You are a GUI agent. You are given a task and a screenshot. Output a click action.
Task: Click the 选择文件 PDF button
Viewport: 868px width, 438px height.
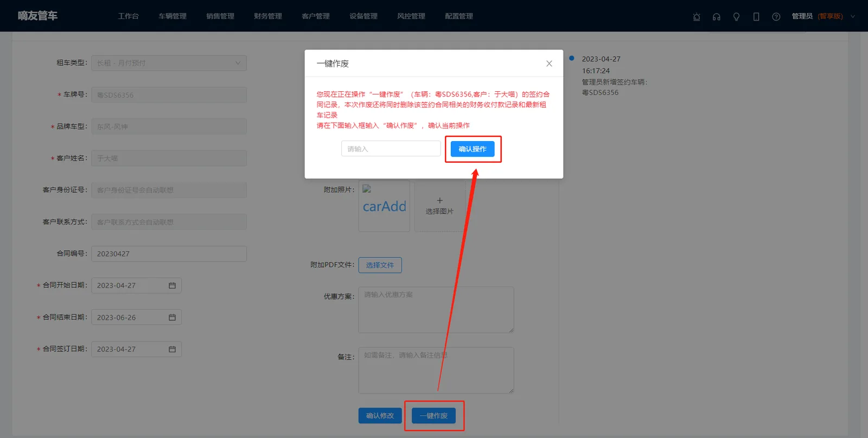click(380, 265)
